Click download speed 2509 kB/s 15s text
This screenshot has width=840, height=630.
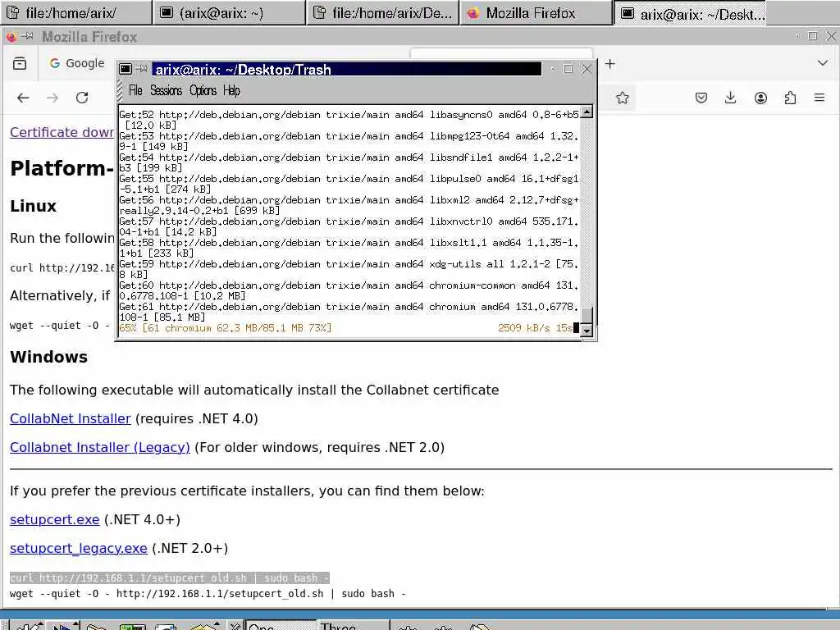(535, 328)
